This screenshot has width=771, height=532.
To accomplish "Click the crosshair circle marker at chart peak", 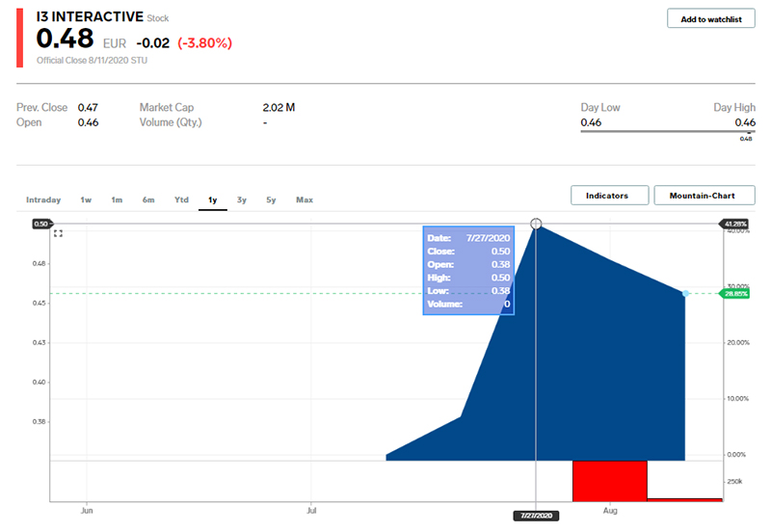I will [x=537, y=225].
